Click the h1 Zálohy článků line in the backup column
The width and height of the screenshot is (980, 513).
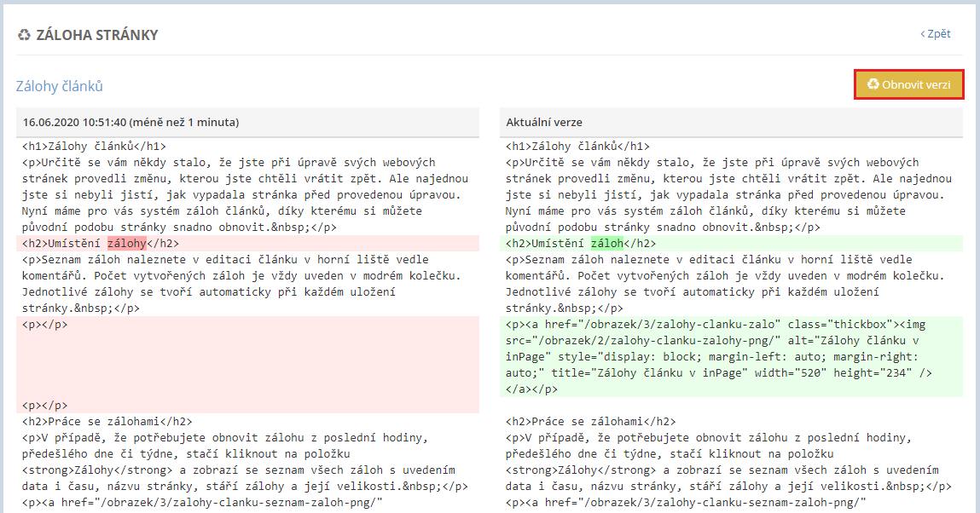coord(94,147)
